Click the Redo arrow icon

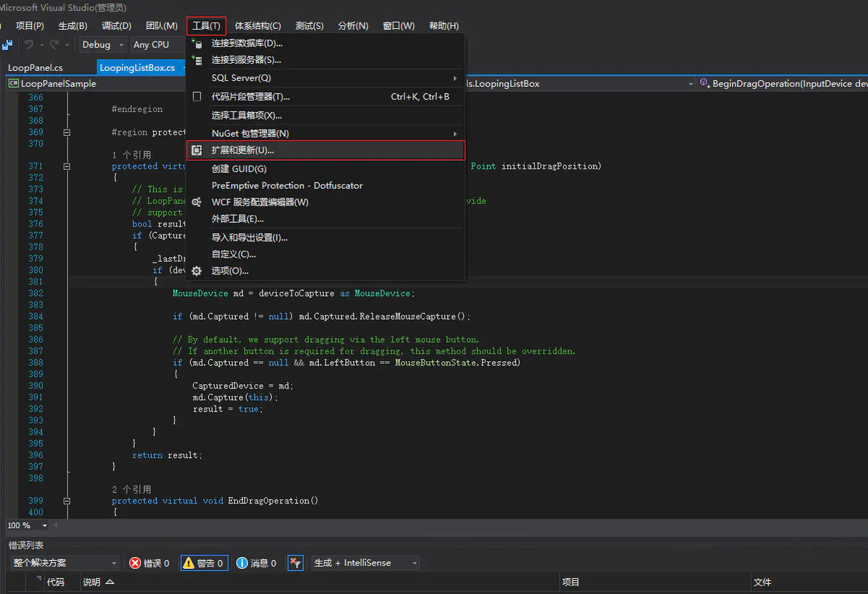54,45
